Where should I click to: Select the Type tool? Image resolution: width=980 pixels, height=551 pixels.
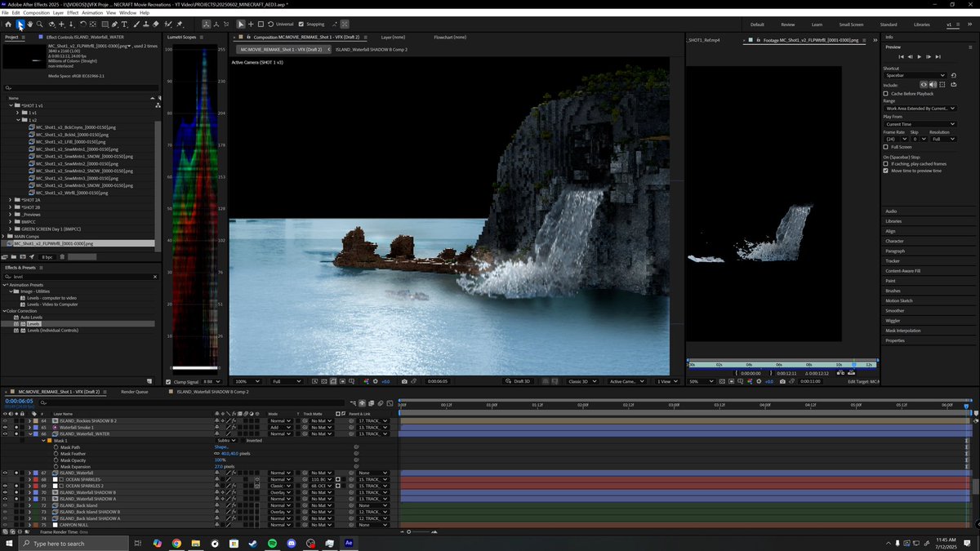[x=124, y=24]
